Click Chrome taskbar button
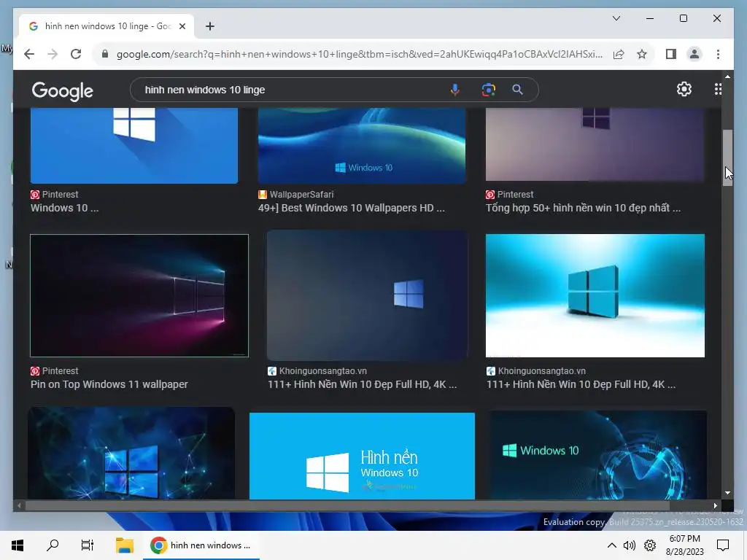The image size is (747, 560). tap(201, 545)
